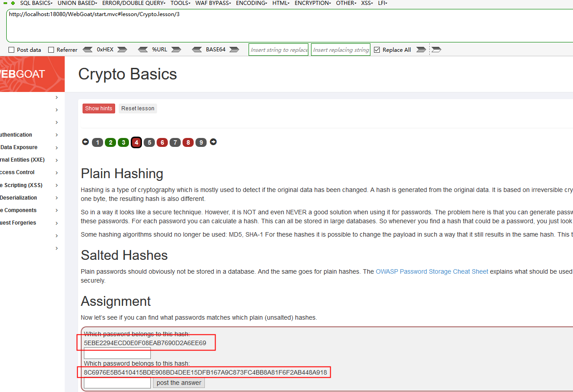The width and height of the screenshot is (573, 392).
Task: Open lesson page 6
Action: point(162,142)
